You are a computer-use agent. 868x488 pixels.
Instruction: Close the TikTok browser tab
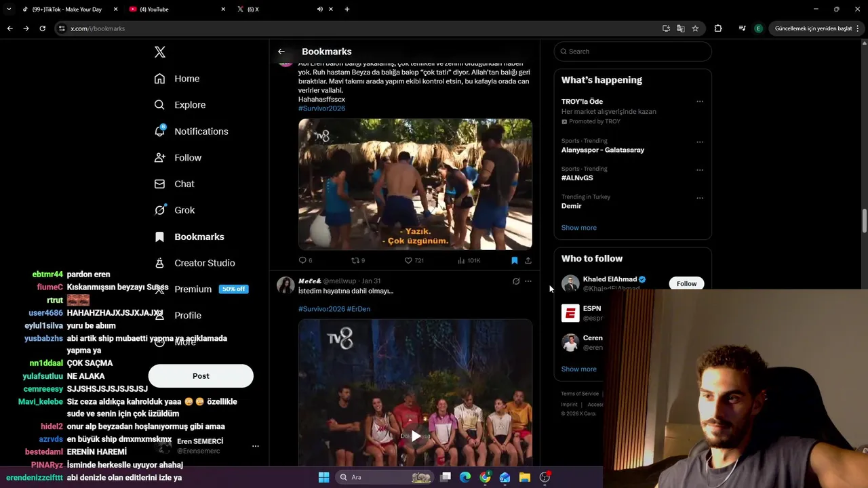tap(115, 9)
